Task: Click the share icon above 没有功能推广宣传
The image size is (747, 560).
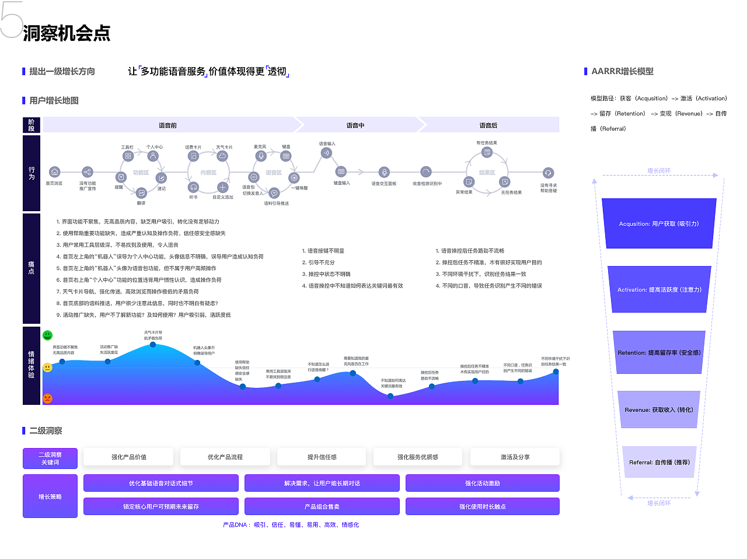Action: [87, 172]
